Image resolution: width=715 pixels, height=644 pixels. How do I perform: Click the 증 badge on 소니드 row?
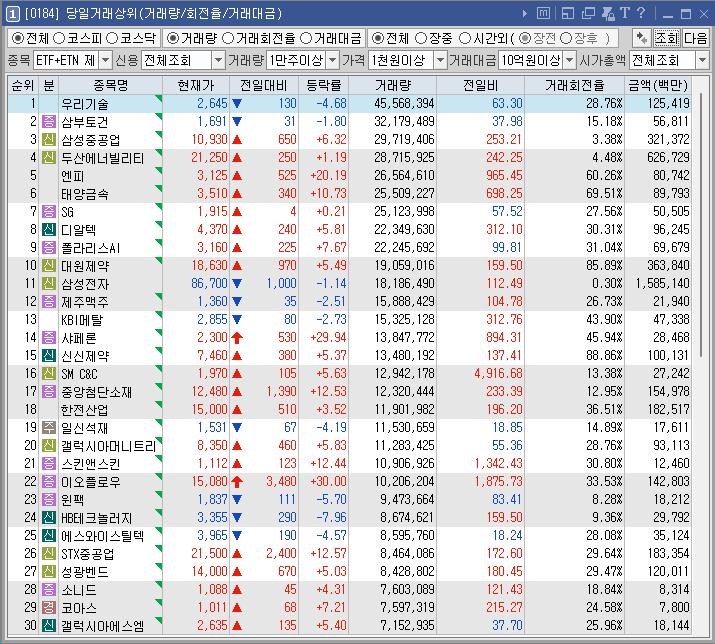coord(49,589)
